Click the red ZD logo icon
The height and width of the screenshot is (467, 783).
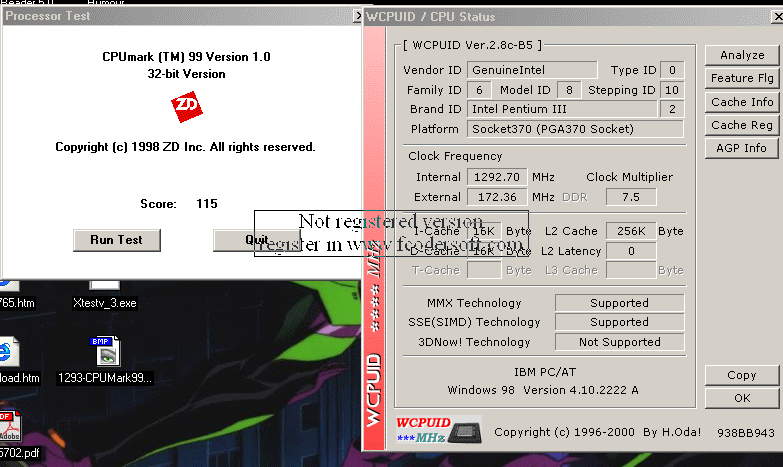(x=187, y=106)
